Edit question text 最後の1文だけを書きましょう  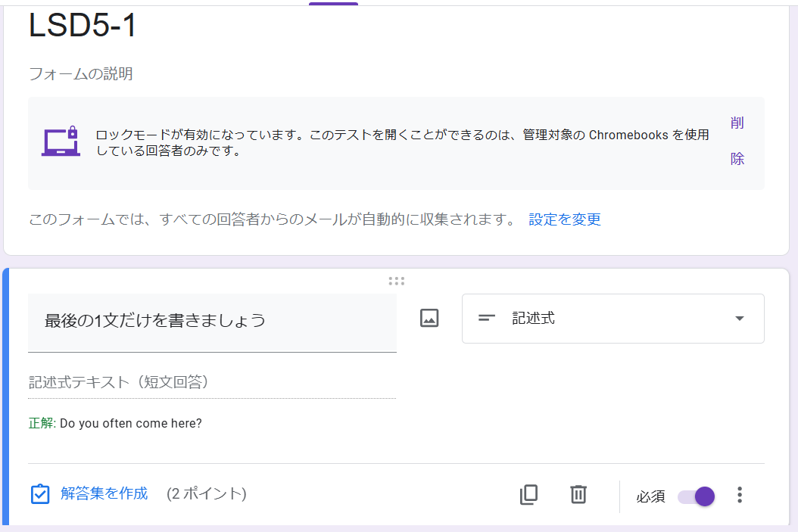click(212, 322)
